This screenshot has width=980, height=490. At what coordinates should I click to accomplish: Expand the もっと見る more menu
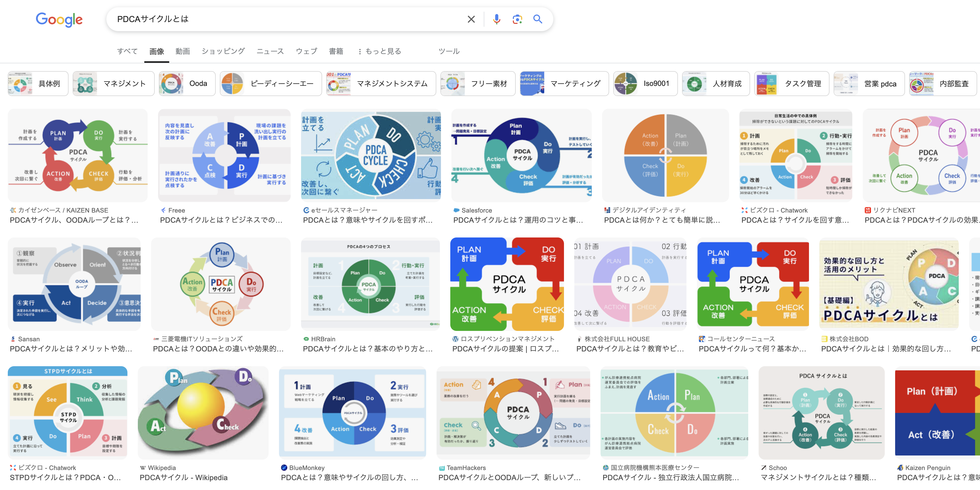click(379, 51)
